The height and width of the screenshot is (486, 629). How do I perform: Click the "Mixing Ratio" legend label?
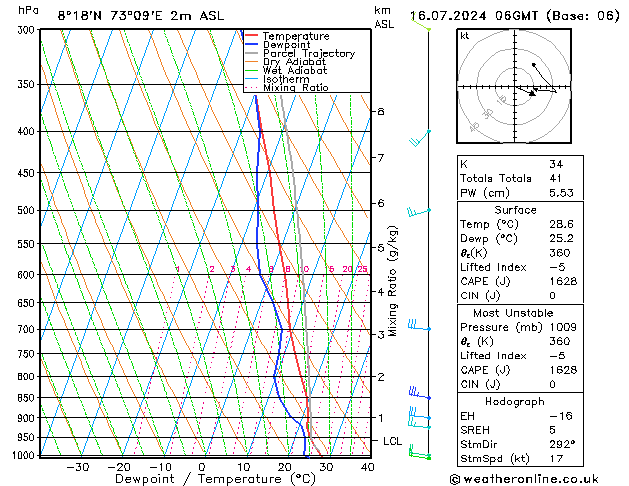tap(296, 87)
